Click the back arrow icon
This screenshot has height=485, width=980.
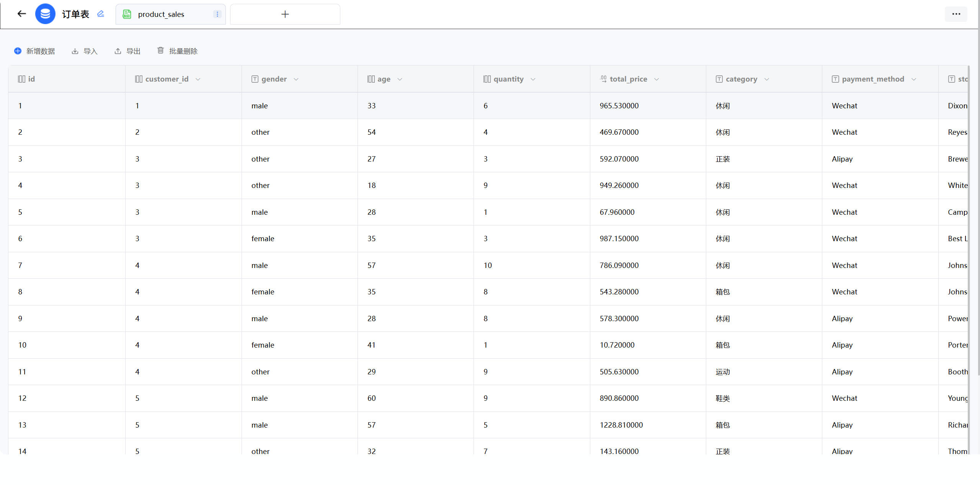point(21,14)
